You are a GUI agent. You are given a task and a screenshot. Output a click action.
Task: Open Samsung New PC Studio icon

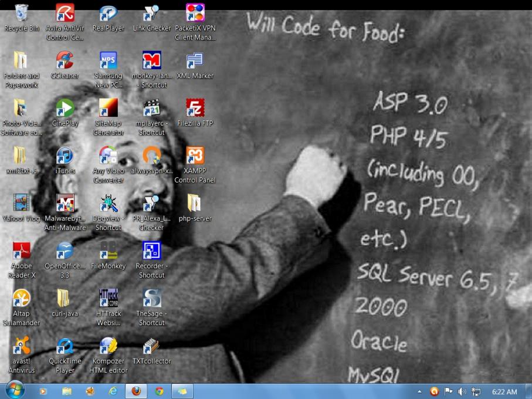coord(109,60)
